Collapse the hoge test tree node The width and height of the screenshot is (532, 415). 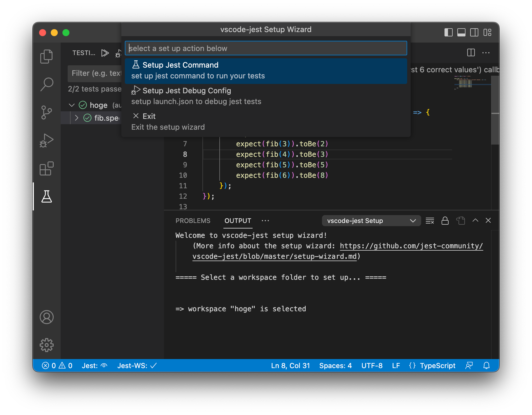click(72, 105)
